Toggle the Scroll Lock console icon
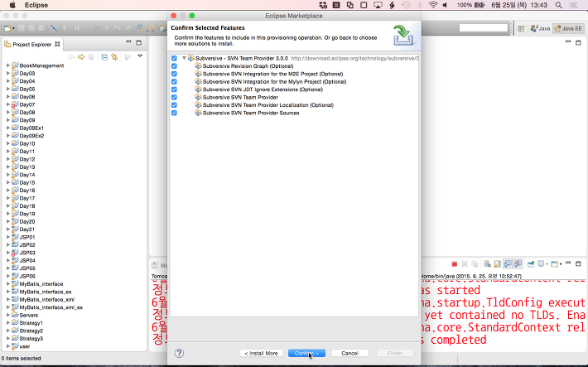The width and height of the screenshot is (588, 367). tap(497, 264)
